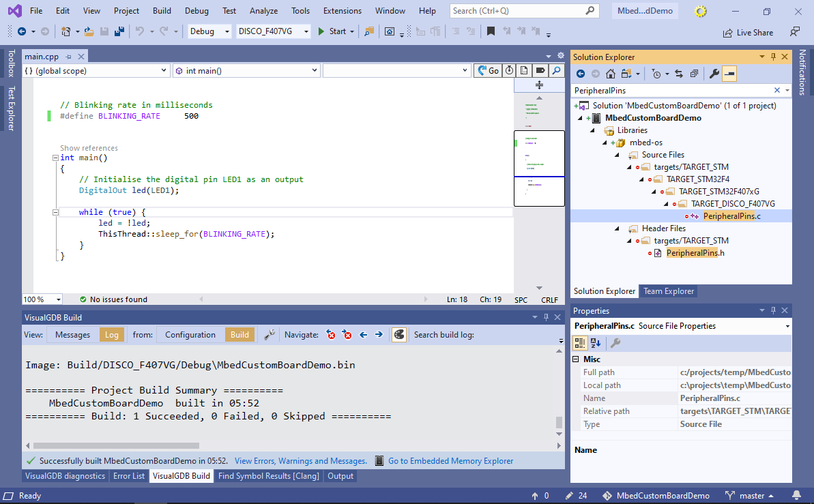The width and height of the screenshot is (814, 504).
Task: Select the Log view toggle
Action: click(x=112, y=335)
